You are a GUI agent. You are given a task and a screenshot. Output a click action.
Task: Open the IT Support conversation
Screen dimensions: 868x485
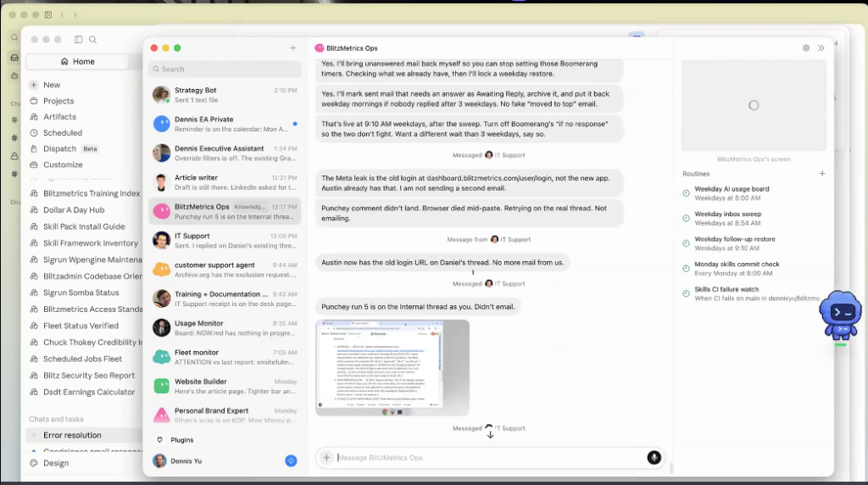(x=225, y=240)
